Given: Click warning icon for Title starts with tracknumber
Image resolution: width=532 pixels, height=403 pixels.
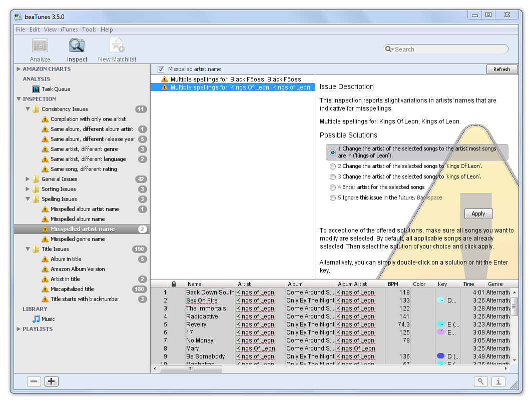Looking at the screenshot, I should pos(45,299).
